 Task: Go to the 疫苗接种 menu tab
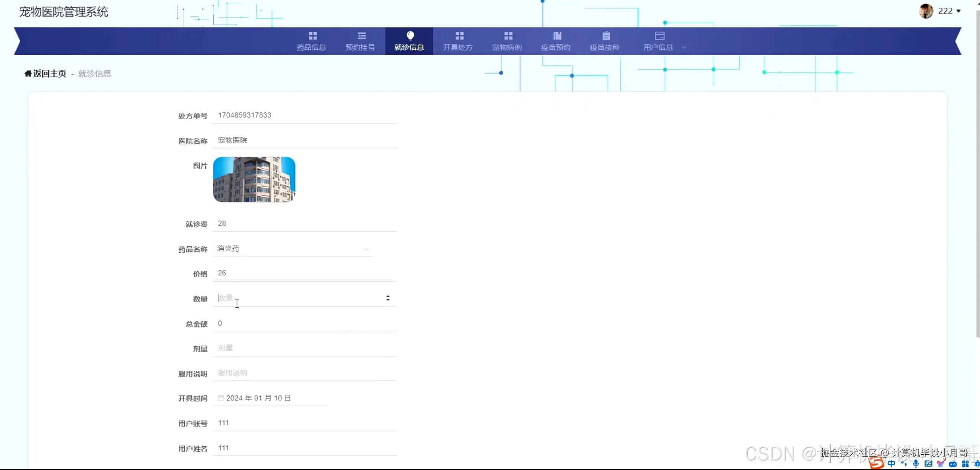(x=605, y=41)
